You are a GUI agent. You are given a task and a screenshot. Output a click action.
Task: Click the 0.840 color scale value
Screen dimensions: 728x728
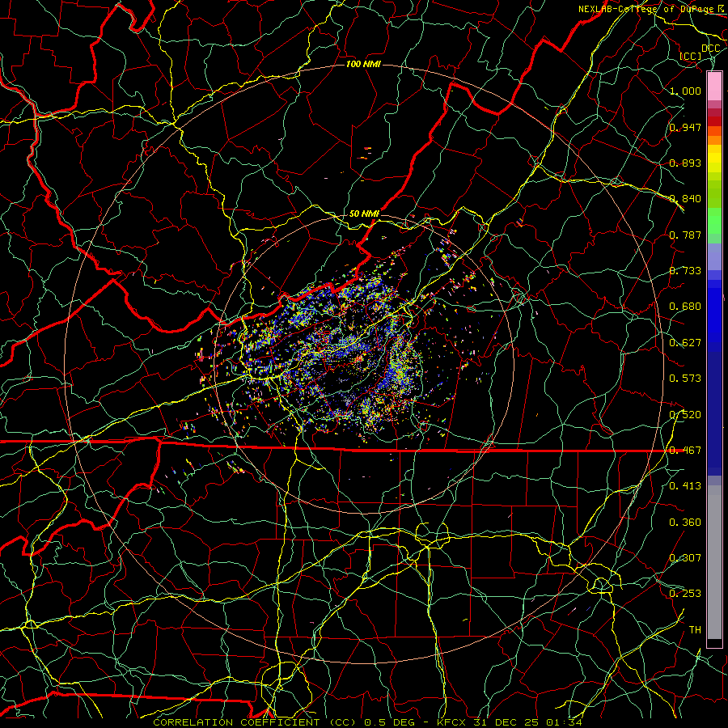(x=685, y=199)
